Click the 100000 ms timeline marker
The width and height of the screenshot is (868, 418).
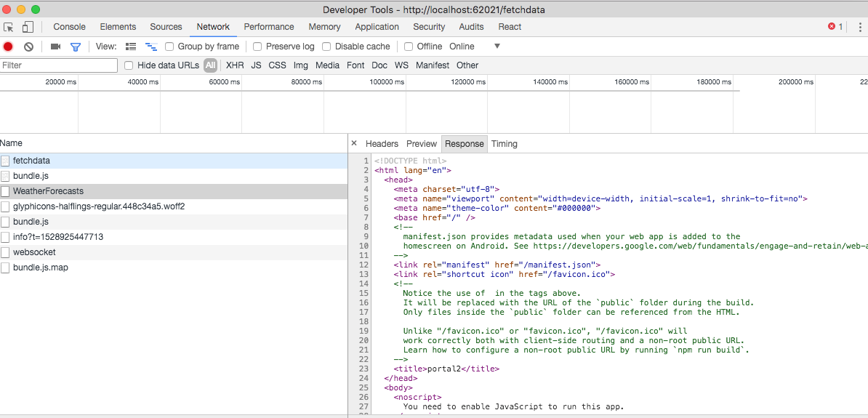pyautogui.click(x=387, y=82)
